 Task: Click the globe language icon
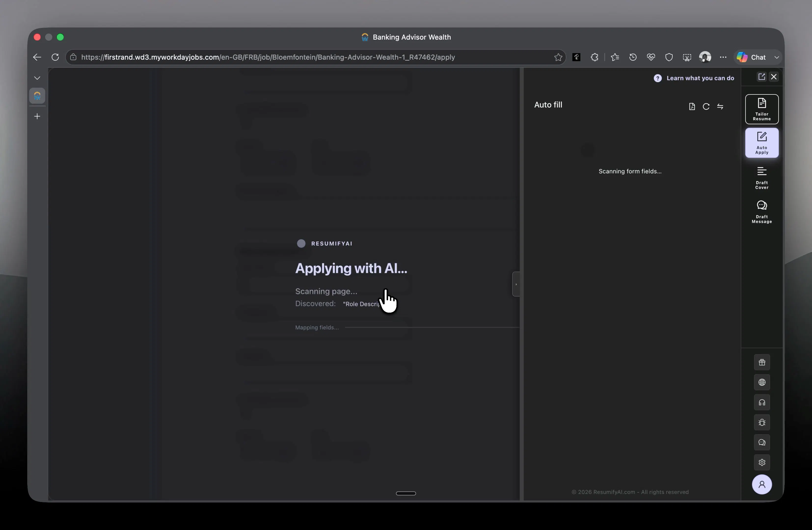(761, 382)
